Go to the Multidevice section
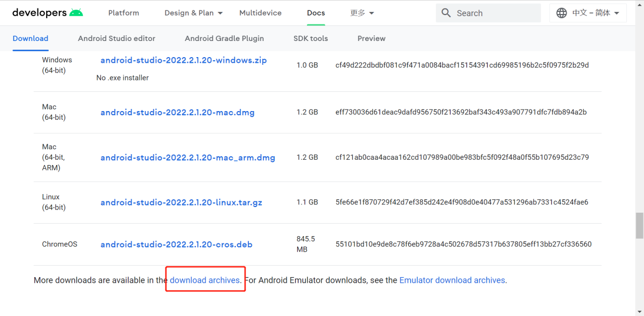The image size is (644, 316). (x=260, y=13)
